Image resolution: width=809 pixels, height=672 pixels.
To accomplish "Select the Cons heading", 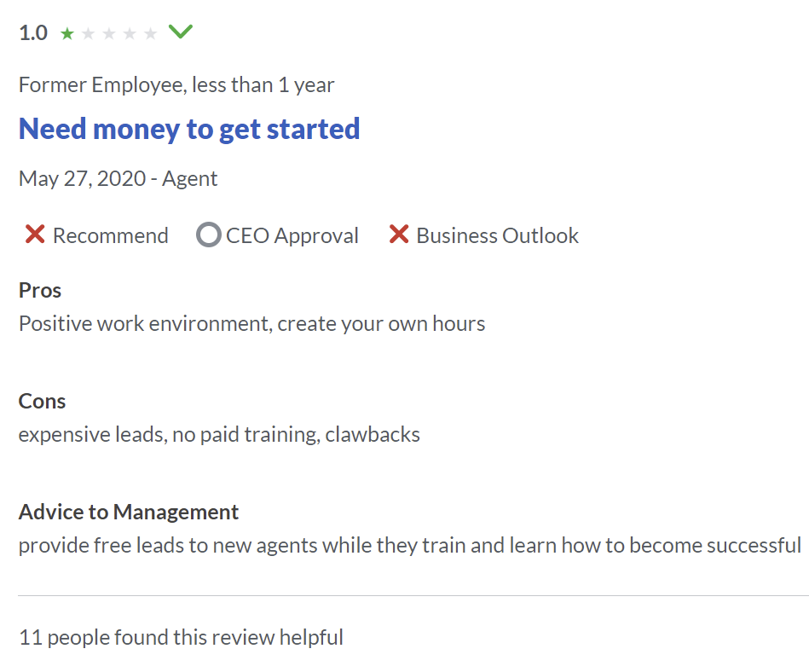I will pyautogui.click(x=42, y=401).
